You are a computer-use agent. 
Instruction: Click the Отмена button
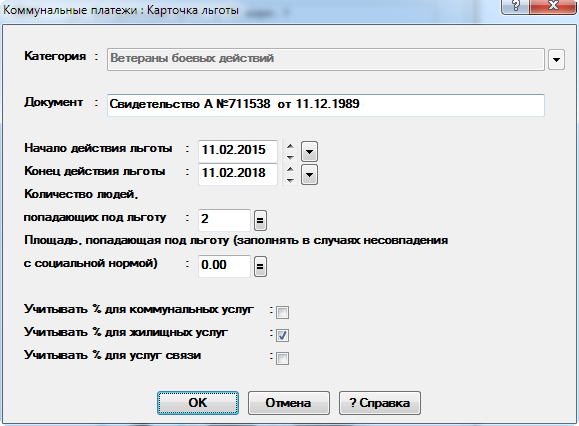pos(288,403)
